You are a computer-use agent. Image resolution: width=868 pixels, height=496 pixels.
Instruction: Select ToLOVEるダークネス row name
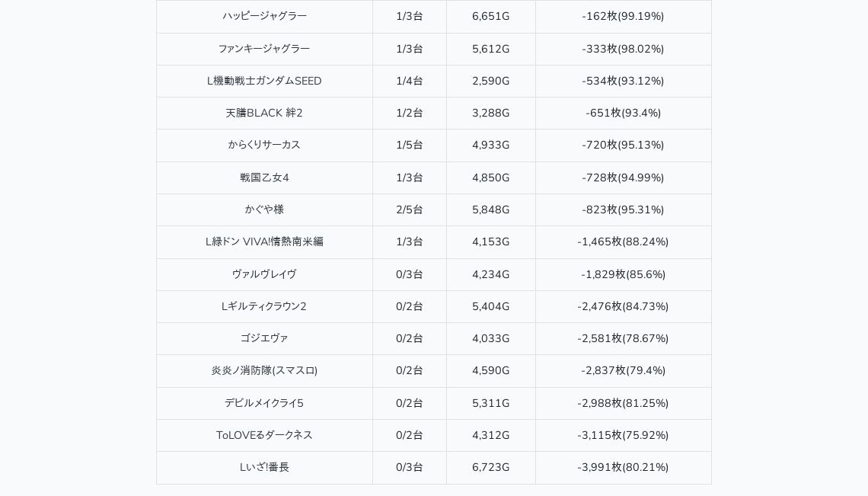[264, 435]
